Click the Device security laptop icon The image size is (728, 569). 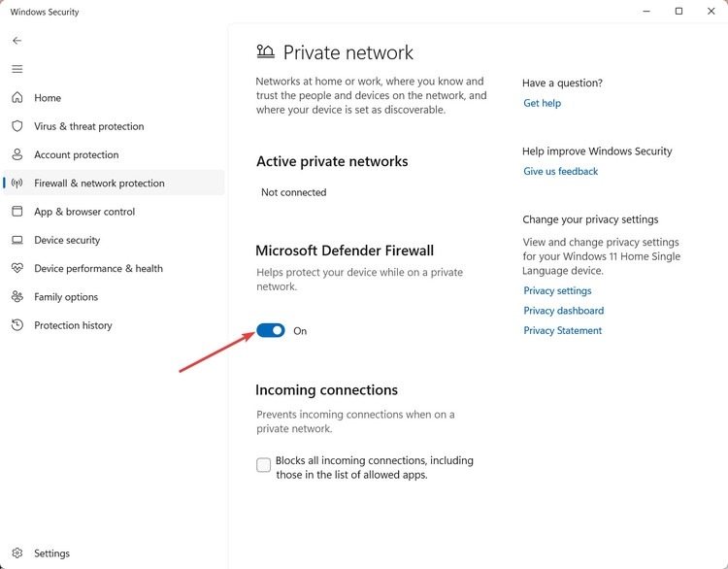(x=17, y=240)
